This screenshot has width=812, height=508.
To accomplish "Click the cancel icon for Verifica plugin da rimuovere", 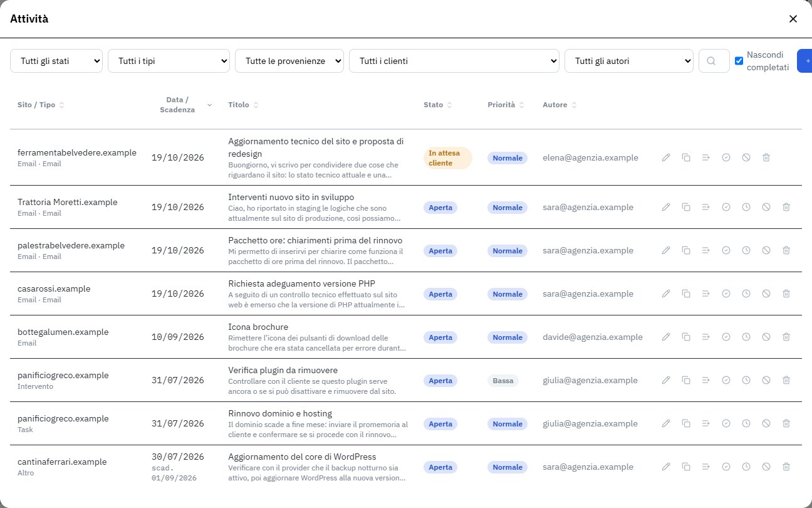I will (766, 380).
